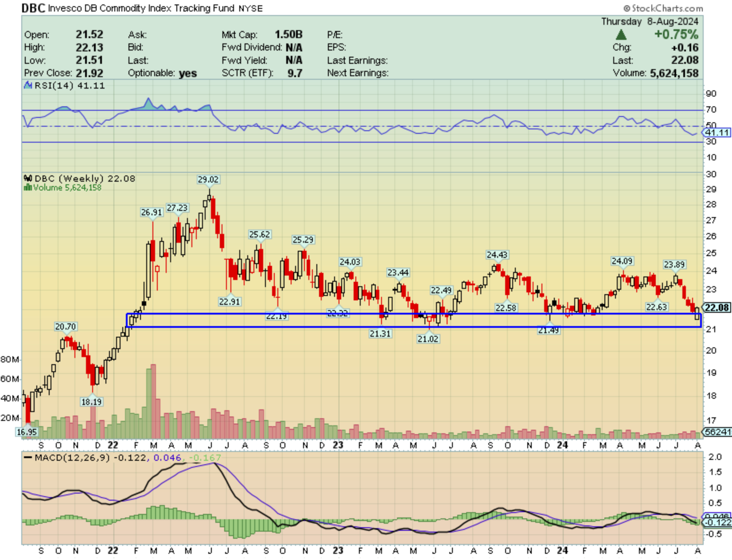732x560 pixels.
Task: Click 'Invesco DB Commodity Index Tracking Fund' title
Action: coord(141,8)
